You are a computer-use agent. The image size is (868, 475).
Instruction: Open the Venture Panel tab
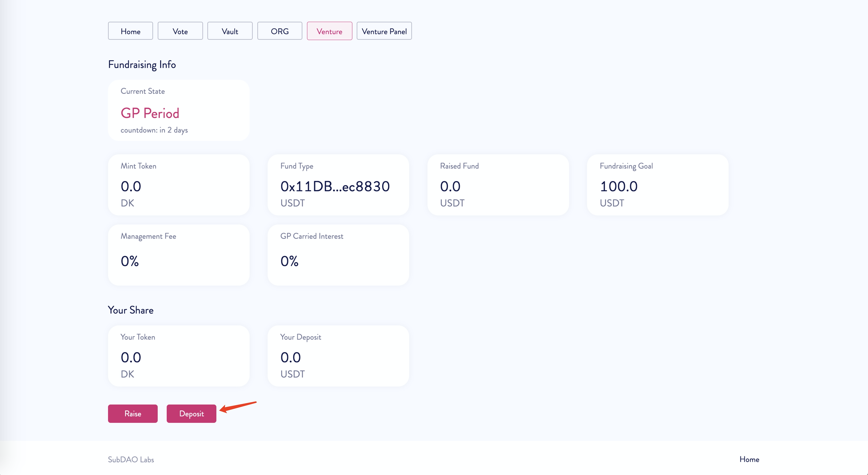pos(384,31)
